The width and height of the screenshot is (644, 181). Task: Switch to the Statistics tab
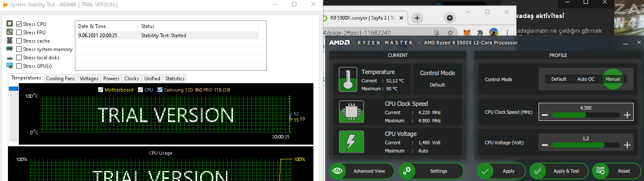[175, 79]
